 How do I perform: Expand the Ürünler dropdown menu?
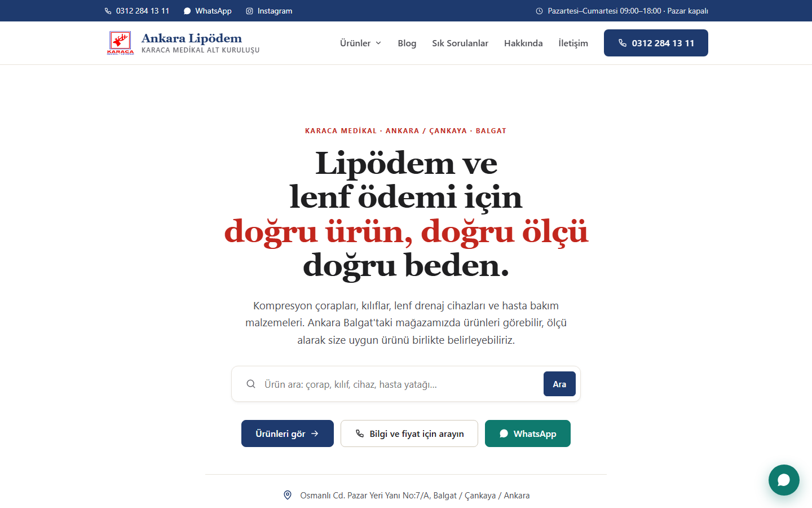pyautogui.click(x=361, y=43)
